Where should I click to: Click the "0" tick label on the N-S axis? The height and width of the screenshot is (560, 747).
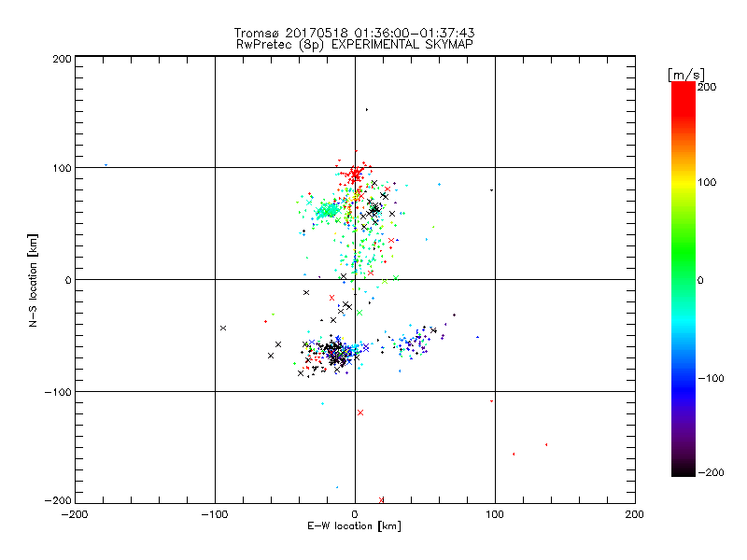[x=68, y=280]
